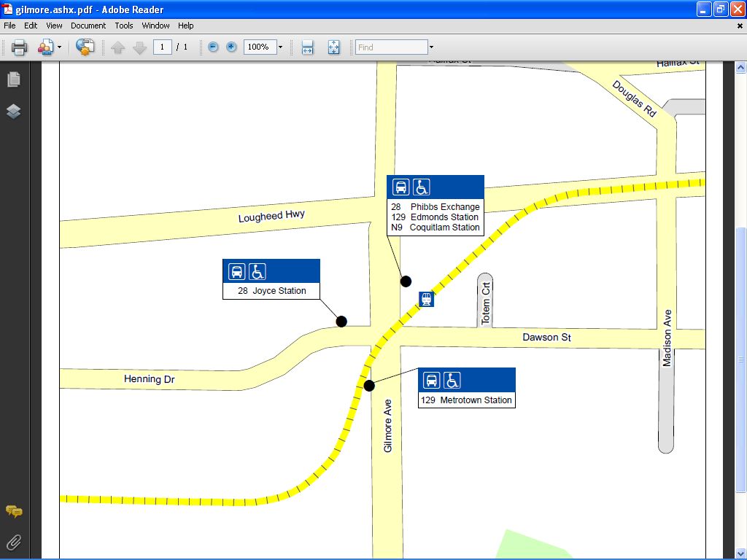Click the '129 Edmonds Station' route text
Image resolution: width=747 pixels, height=560 pixels.
435,217
